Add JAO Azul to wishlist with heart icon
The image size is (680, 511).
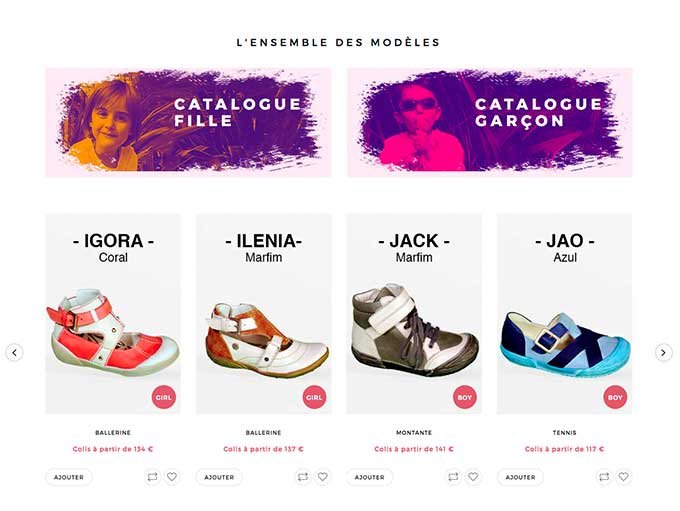[624, 477]
